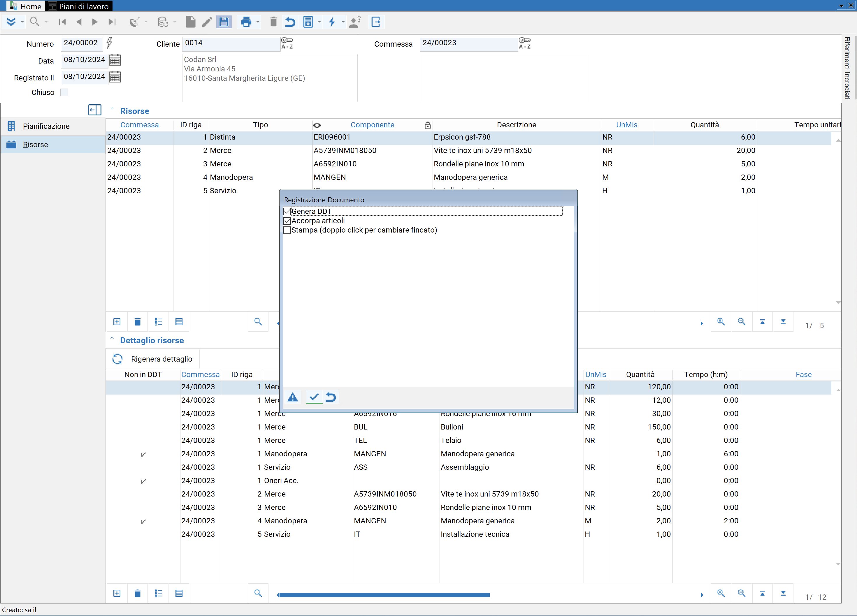Click the user help icon with question mark

354,22
